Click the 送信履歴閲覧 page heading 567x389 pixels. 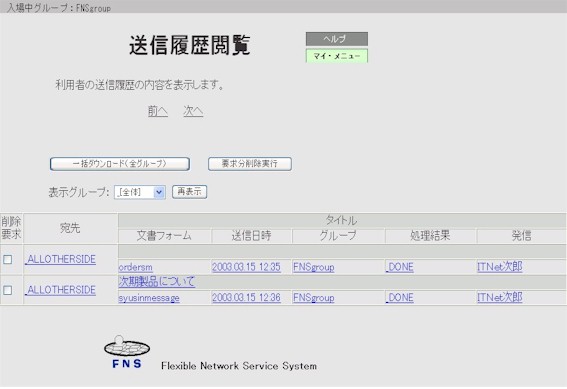189,46
